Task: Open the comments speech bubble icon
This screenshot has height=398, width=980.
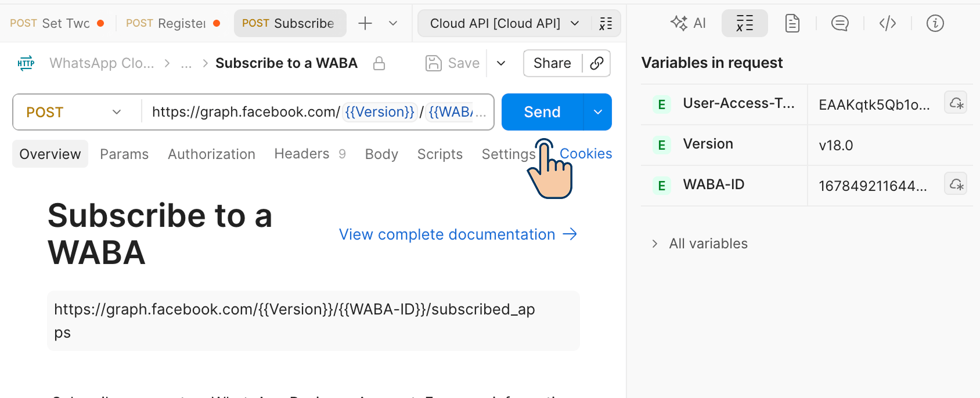Action: pos(840,23)
